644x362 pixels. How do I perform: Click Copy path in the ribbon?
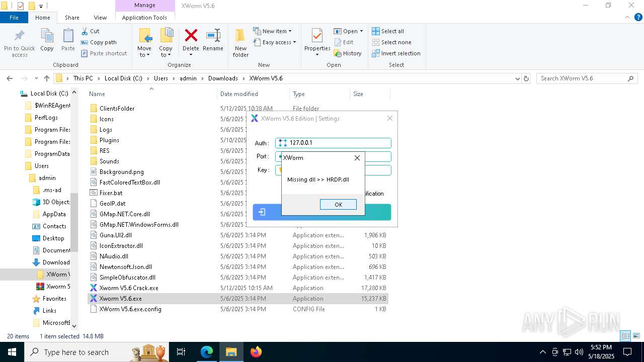(99, 42)
